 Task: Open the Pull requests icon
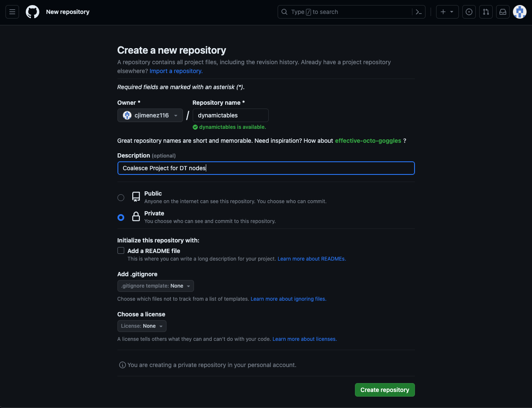pyautogui.click(x=486, y=12)
